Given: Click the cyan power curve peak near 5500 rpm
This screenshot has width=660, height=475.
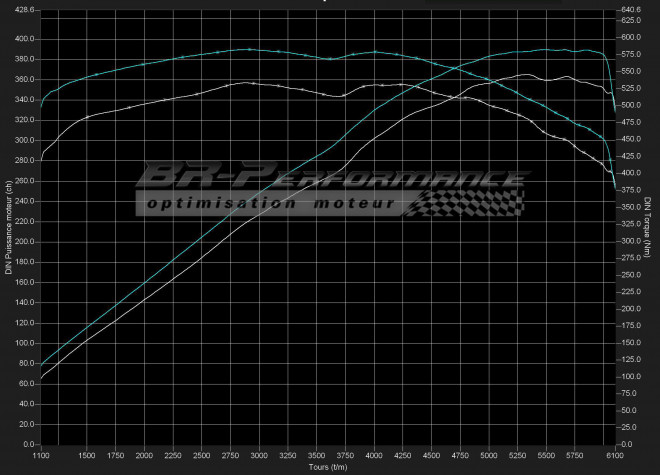Looking at the screenshot, I should 545,49.
